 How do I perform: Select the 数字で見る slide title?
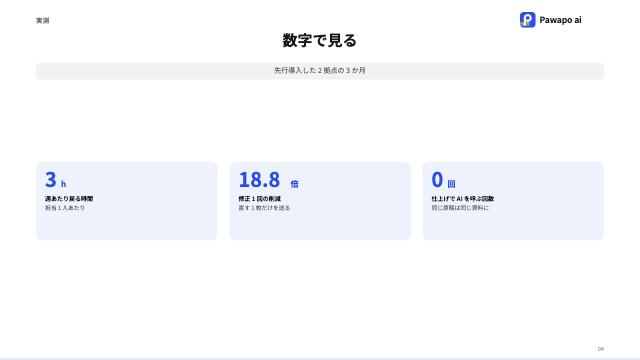[320, 40]
